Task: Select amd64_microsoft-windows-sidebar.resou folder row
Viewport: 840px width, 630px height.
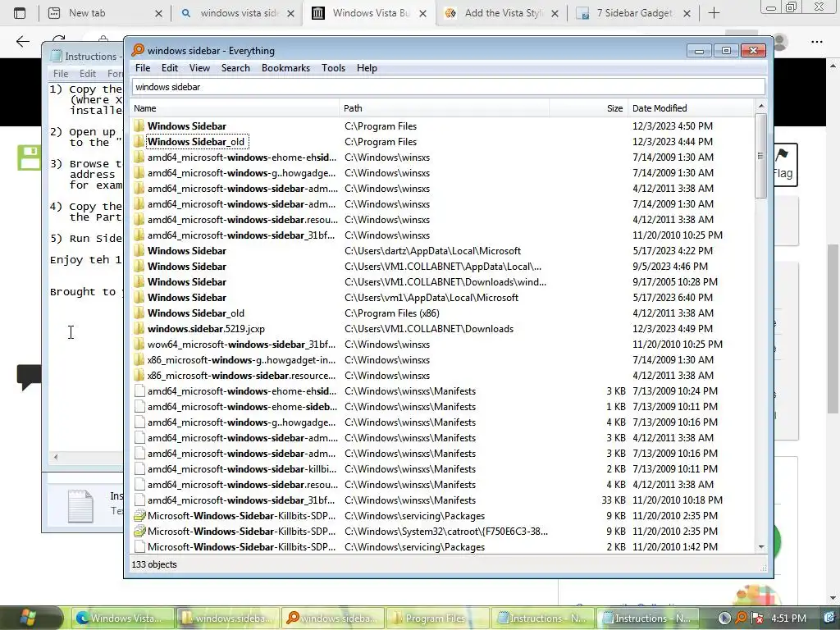Action: pos(442,220)
